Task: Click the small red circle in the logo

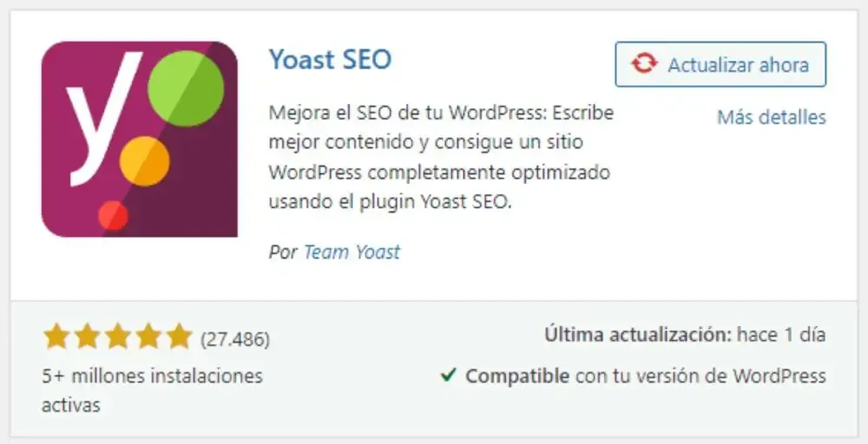Action: click(x=113, y=215)
